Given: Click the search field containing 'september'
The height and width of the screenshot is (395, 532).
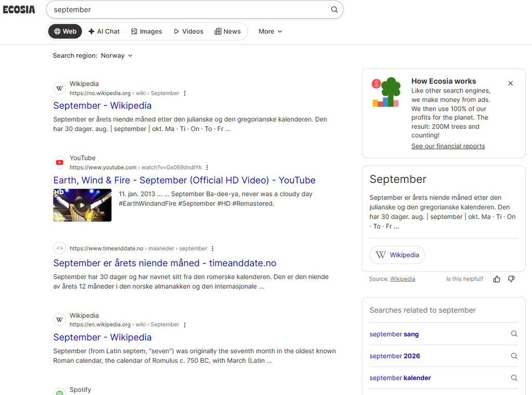Looking at the screenshot, I should (194, 9).
